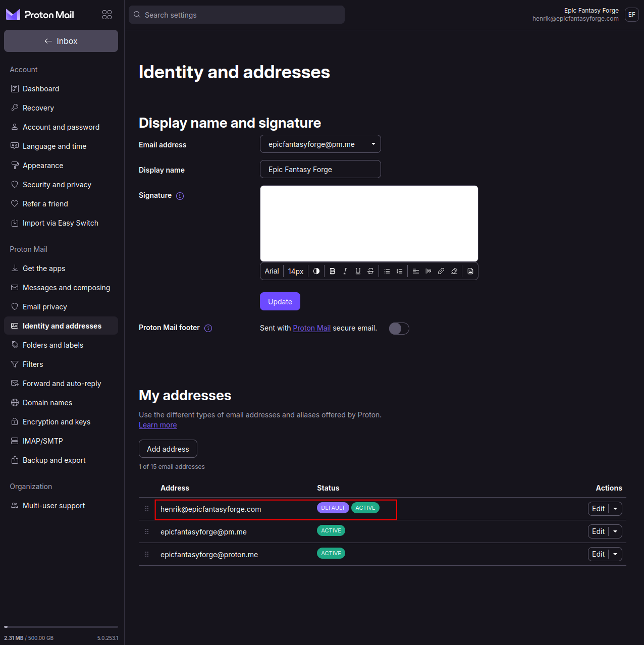
Task: Go to Filters settings
Action: coord(61,364)
